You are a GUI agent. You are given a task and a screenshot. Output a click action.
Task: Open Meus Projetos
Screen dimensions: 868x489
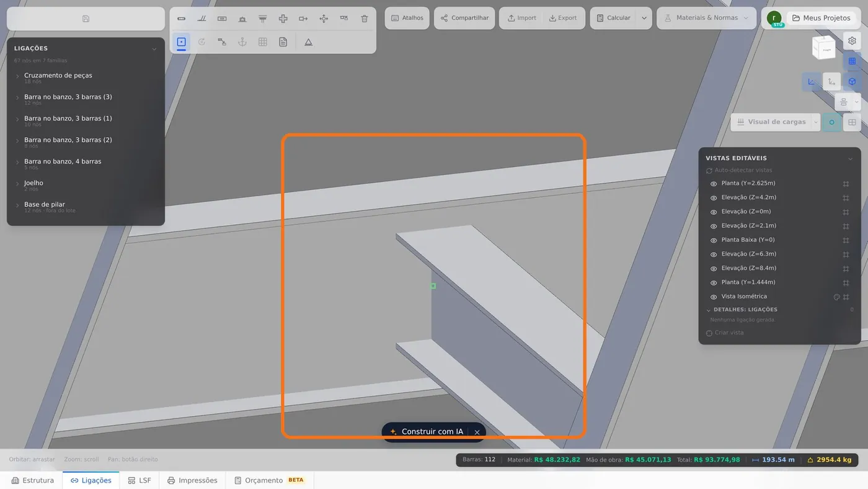[821, 18]
